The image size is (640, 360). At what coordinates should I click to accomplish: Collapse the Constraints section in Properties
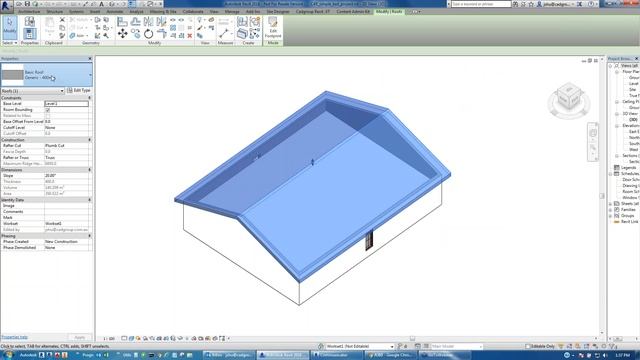(89, 98)
